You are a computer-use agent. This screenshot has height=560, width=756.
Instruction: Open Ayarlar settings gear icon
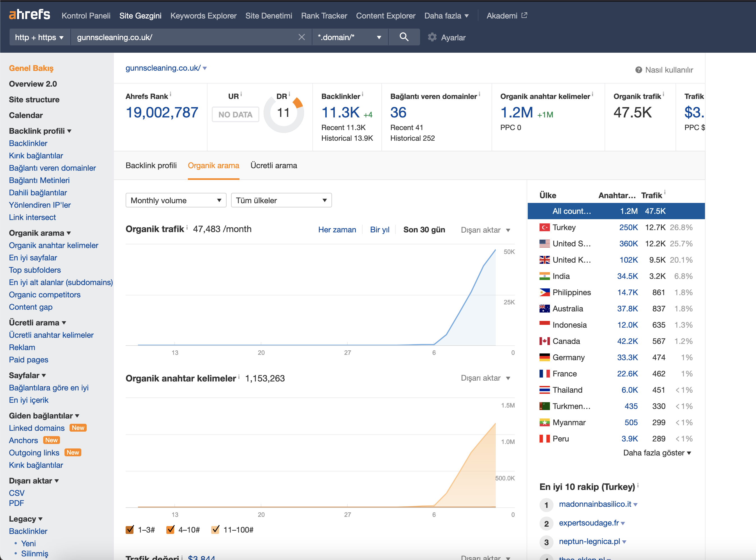tap(432, 37)
